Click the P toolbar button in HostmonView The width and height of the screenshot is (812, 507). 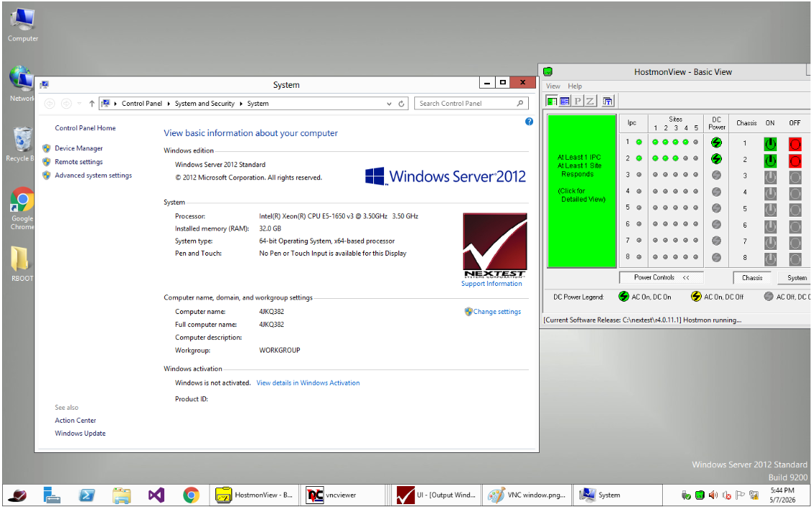coord(577,101)
